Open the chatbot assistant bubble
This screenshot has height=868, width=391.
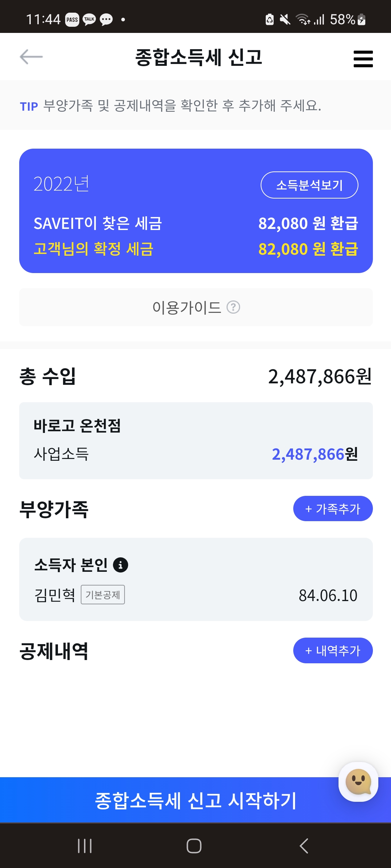pos(358,782)
